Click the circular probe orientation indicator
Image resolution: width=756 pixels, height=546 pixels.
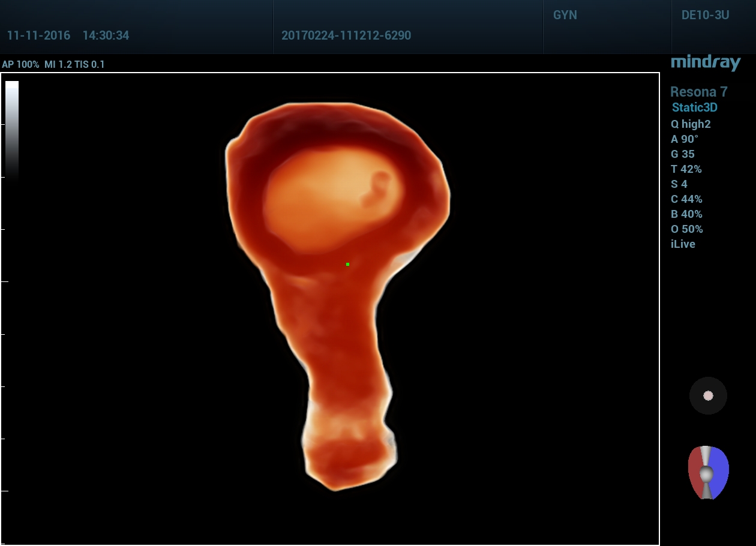pyautogui.click(x=708, y=395)
